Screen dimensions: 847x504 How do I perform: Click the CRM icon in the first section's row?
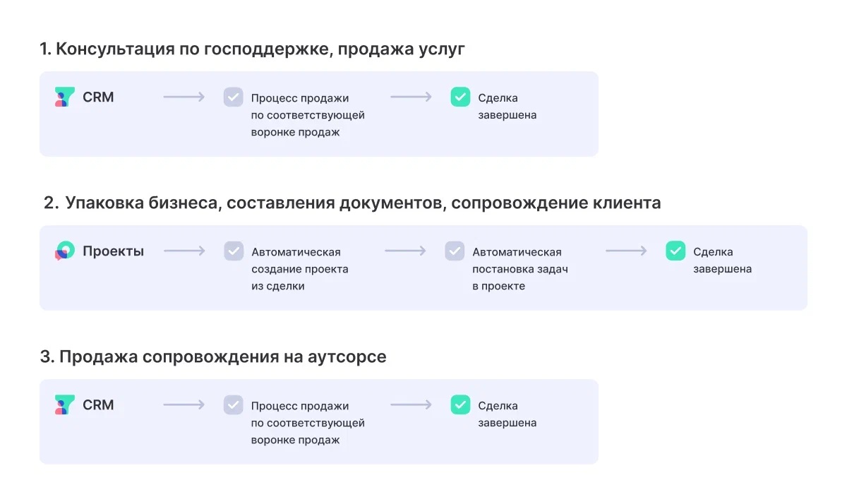pos(65,97)
